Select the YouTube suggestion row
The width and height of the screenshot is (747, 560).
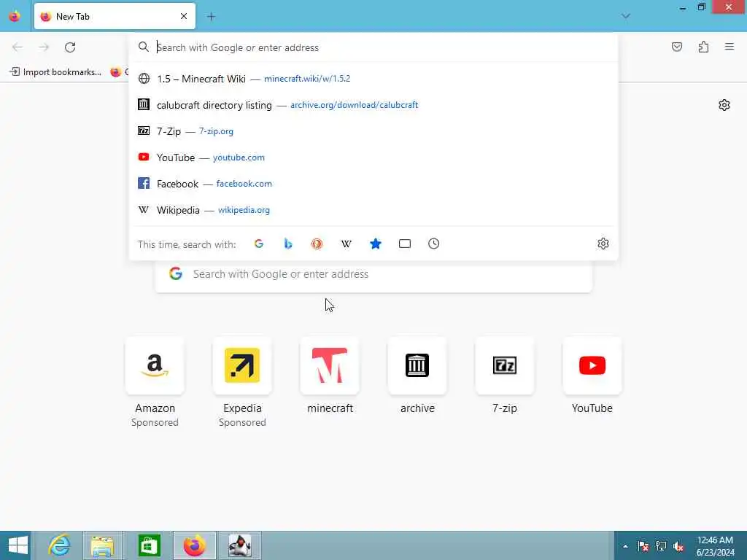pos(373,157)
